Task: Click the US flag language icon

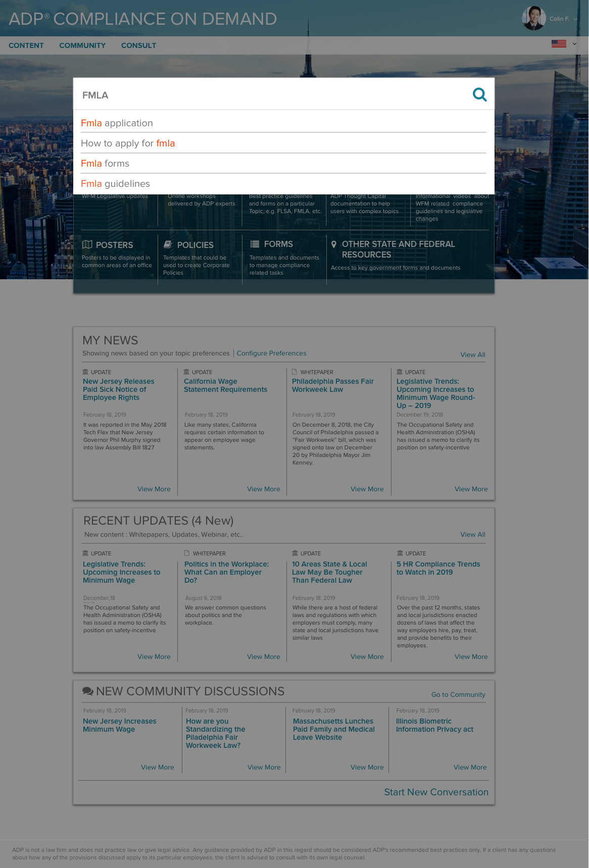Action: (x=559, y=44)
